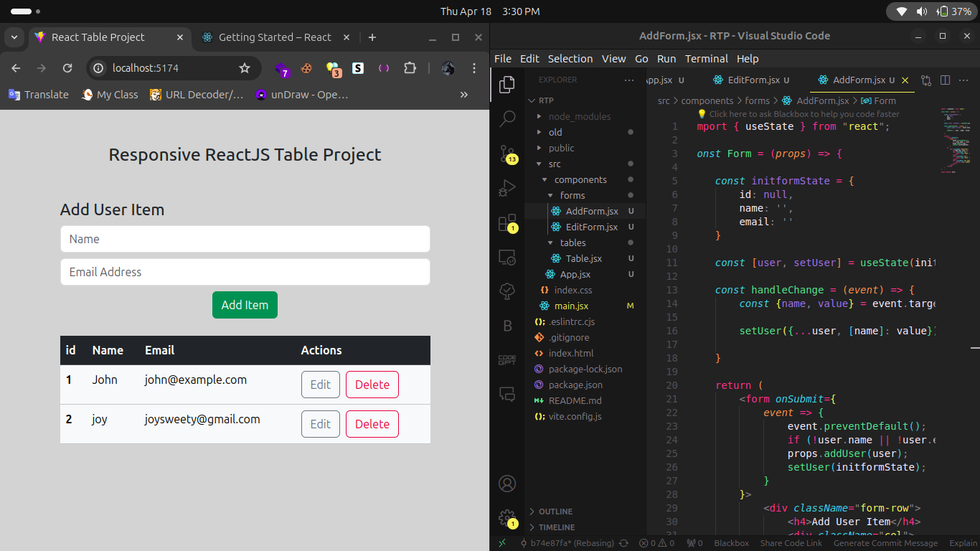Open the chat bubbles icon in activity bar
This screenshot has height=551, width=980.
coord(507,394)
